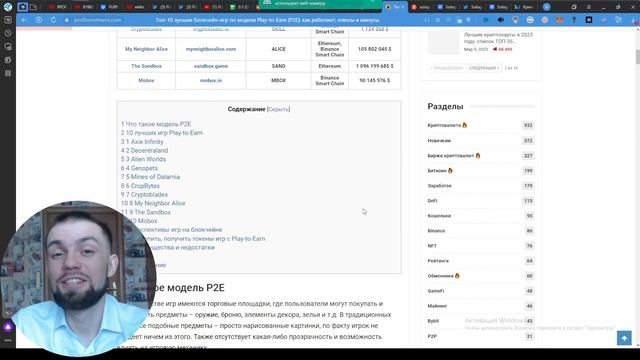Click the bookmark flag icon in the address bar
The height and width of the screenshot is (360, 640).
coord(468,20)
